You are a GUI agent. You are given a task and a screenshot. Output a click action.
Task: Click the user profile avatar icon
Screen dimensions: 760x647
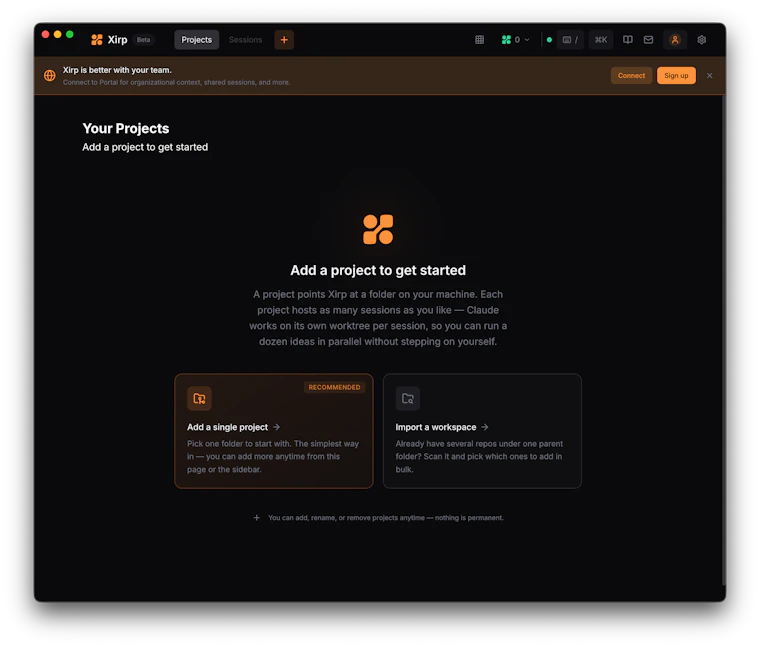[675, 40]
